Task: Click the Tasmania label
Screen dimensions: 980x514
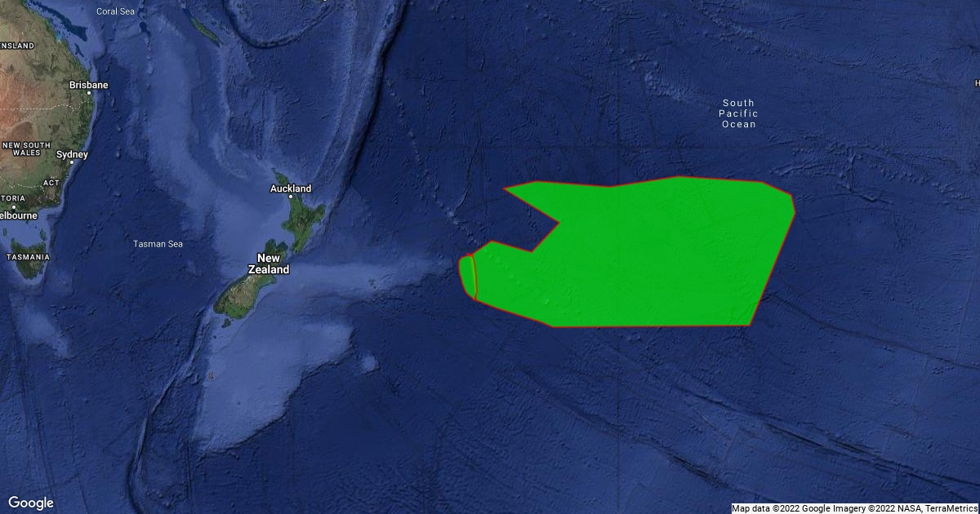Action: pos(28,257)
